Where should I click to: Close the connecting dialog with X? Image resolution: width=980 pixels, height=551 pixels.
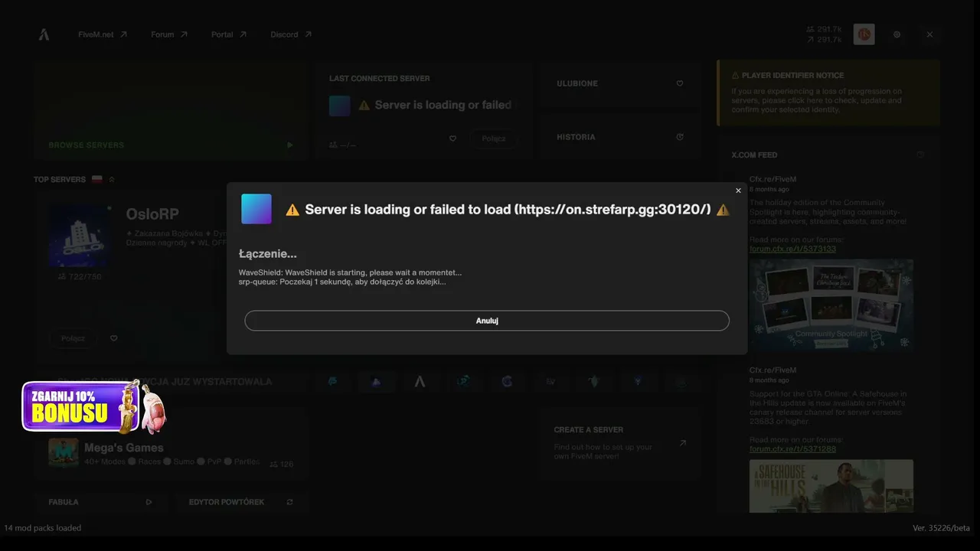(738, 191)
